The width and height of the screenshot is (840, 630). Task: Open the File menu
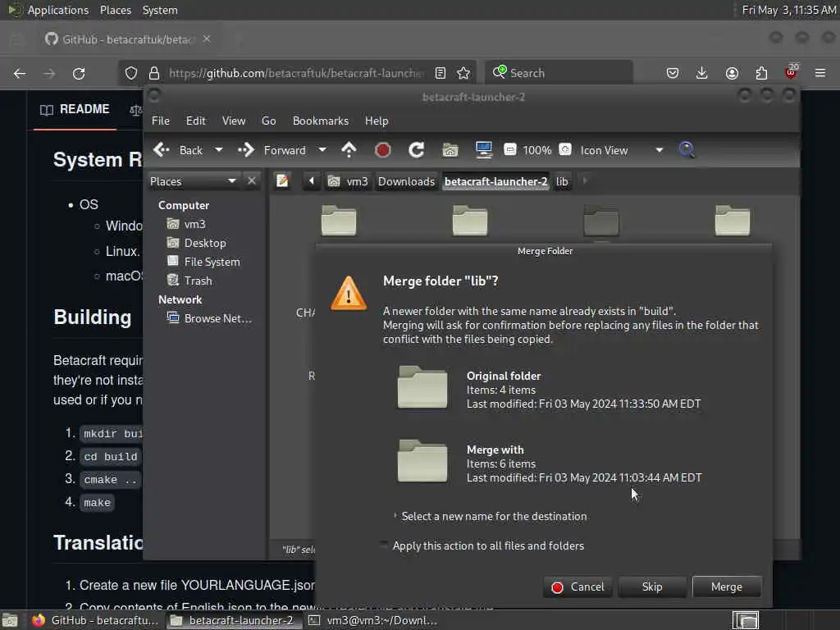tap(160, 121)
